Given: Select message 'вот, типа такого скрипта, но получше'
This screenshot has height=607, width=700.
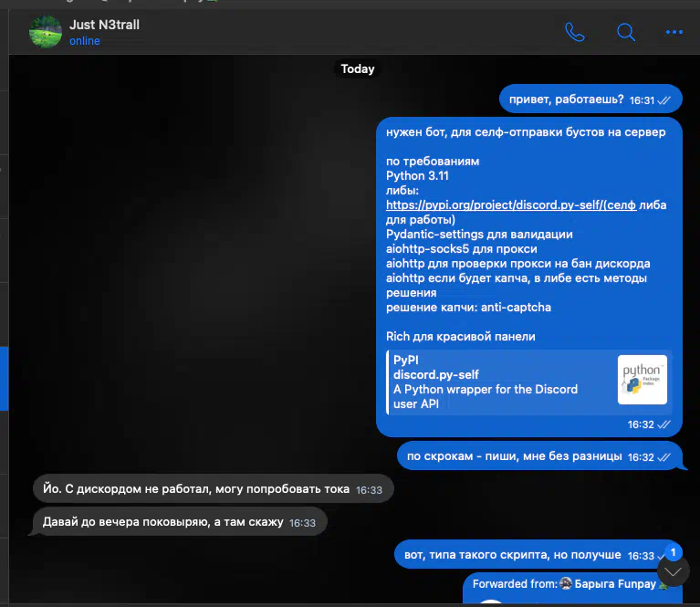Looking at the screenshot, I should click(x=538, y=555).
